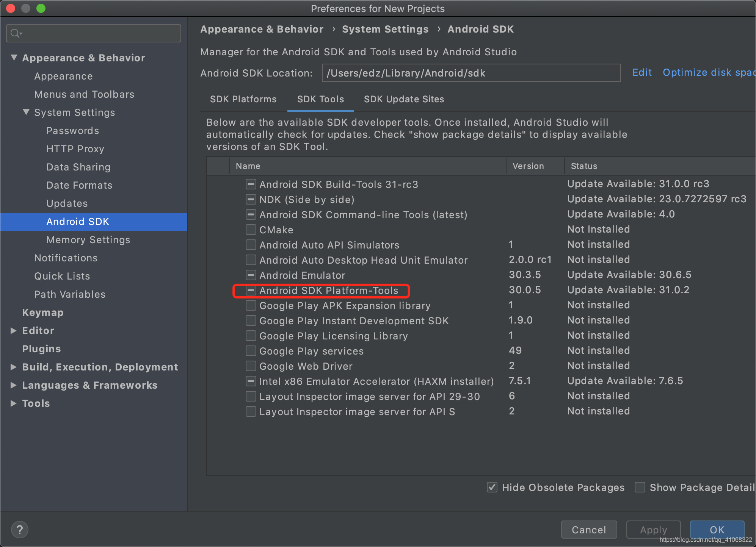Check Google Web Driver box
756x547 pixels.
click(x=251, y=366)
